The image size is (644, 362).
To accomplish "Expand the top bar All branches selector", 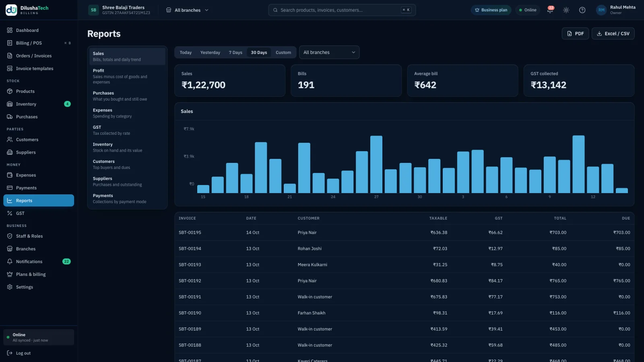I will pos(188,10).
